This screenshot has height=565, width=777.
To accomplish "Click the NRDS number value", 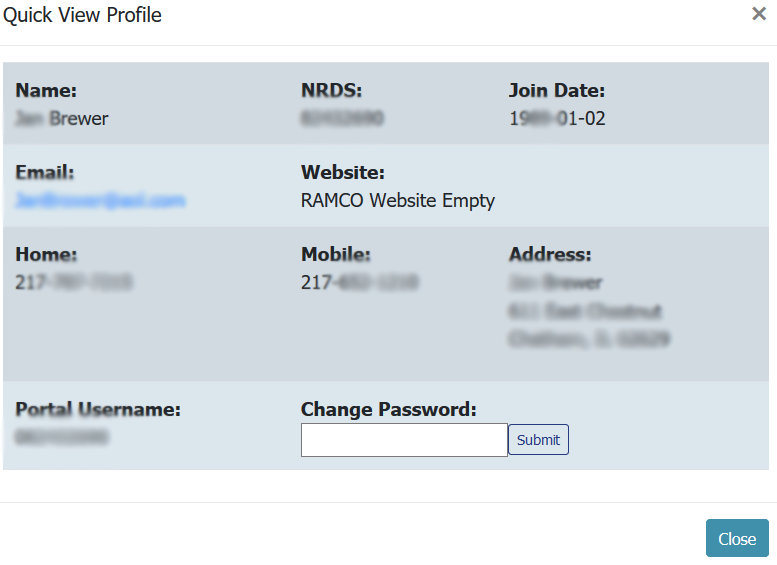I will (x=342, y=118).
